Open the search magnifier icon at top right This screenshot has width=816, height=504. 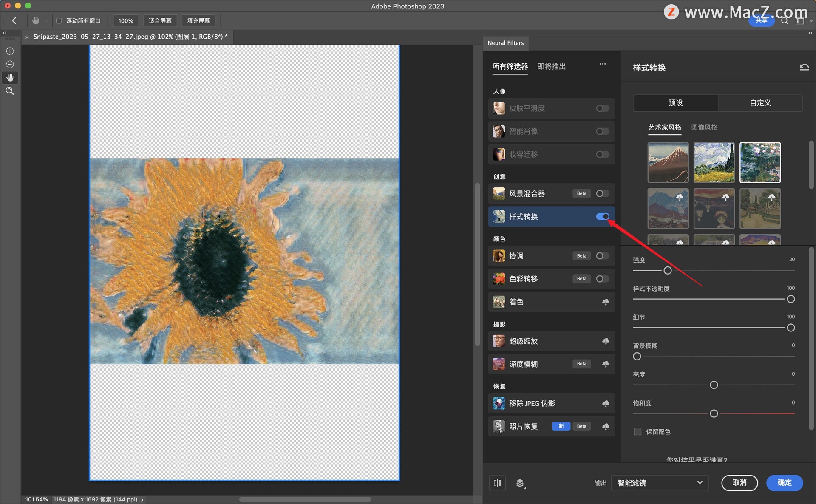coord(785,20)
